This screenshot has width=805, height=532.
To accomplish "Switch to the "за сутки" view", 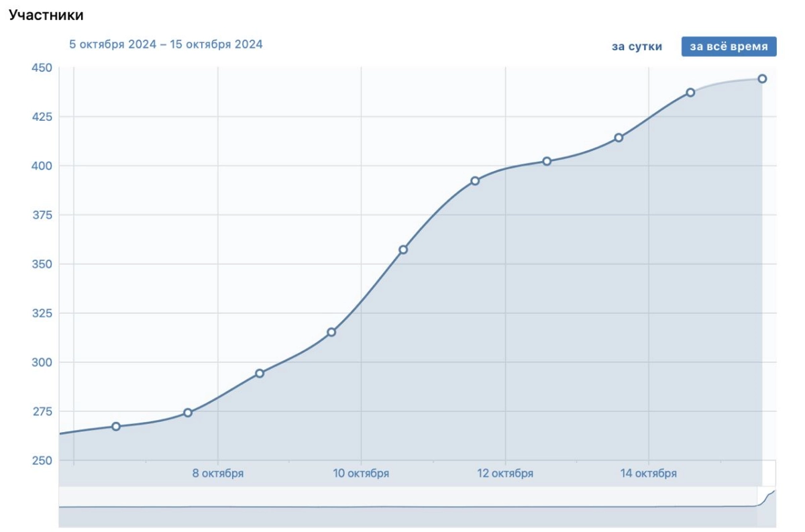I will point(637,46).
